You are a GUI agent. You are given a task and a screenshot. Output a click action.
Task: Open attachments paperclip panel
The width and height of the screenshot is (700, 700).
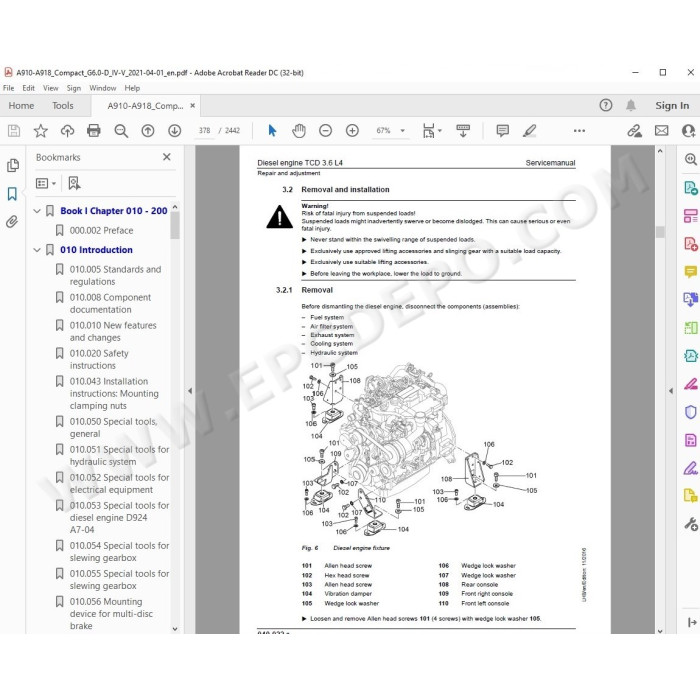tap(12, 221)
